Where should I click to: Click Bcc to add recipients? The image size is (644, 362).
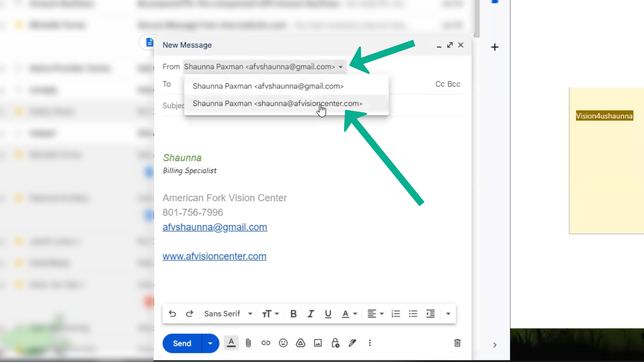pos(454,84)
